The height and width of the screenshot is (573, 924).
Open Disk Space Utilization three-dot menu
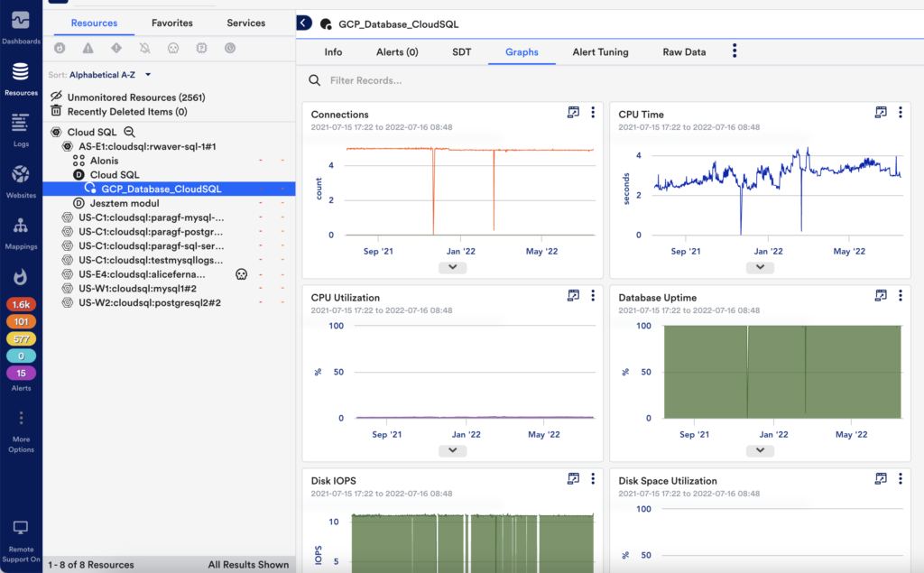click(x=901, y=478)
